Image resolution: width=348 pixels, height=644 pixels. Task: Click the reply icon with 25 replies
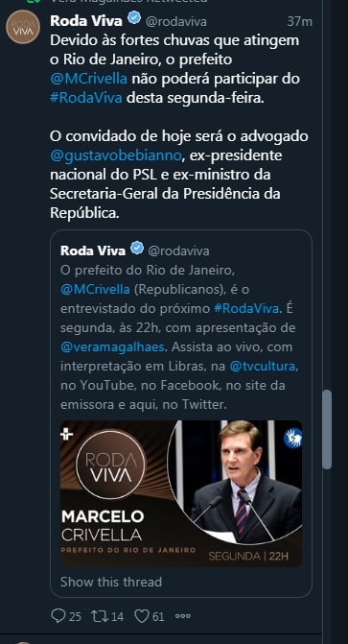(x=58, y=615)
